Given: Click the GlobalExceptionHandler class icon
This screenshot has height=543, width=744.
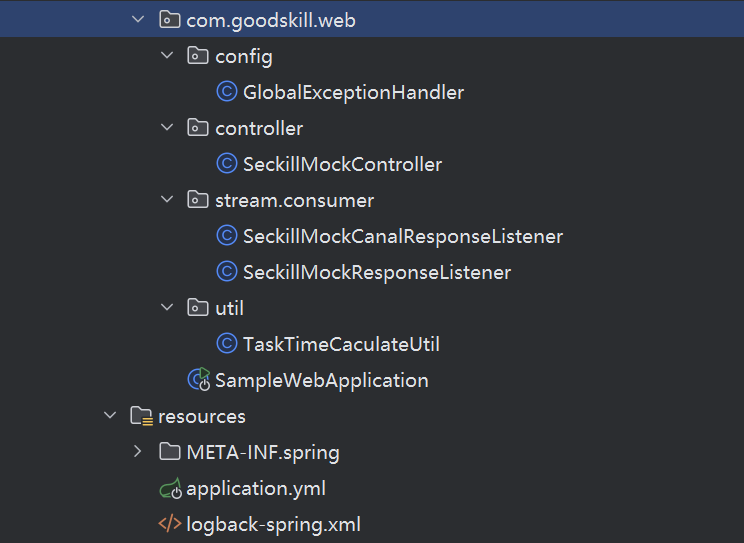Looking at the screenshot, I should (227, 93).
